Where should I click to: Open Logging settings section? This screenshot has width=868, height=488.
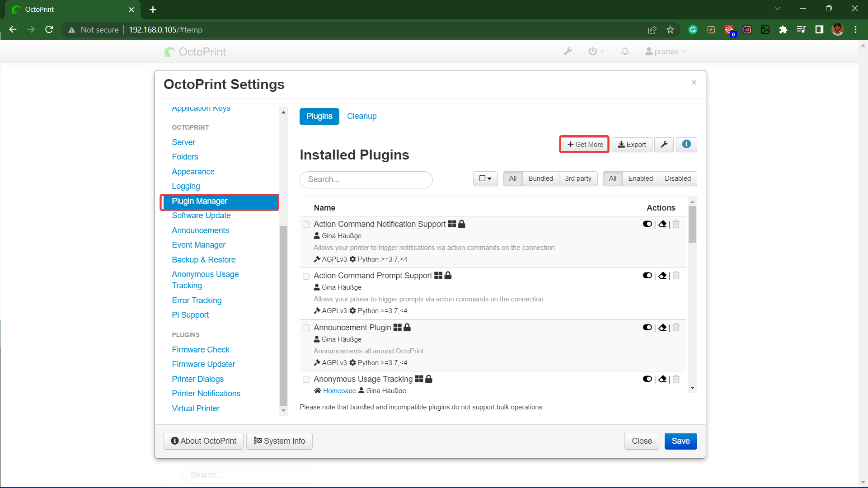[x=186, y=186]
